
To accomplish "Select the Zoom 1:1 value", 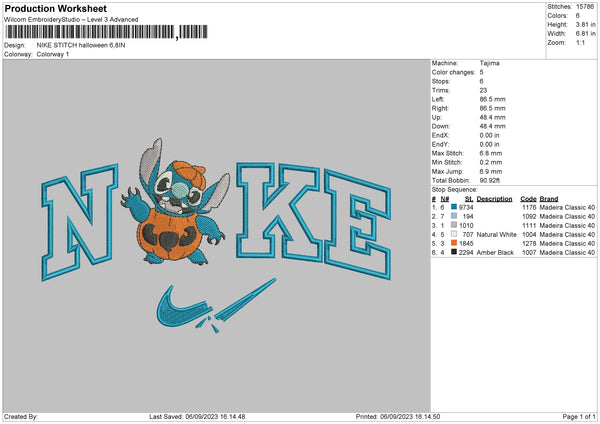I will pos(580,42).
